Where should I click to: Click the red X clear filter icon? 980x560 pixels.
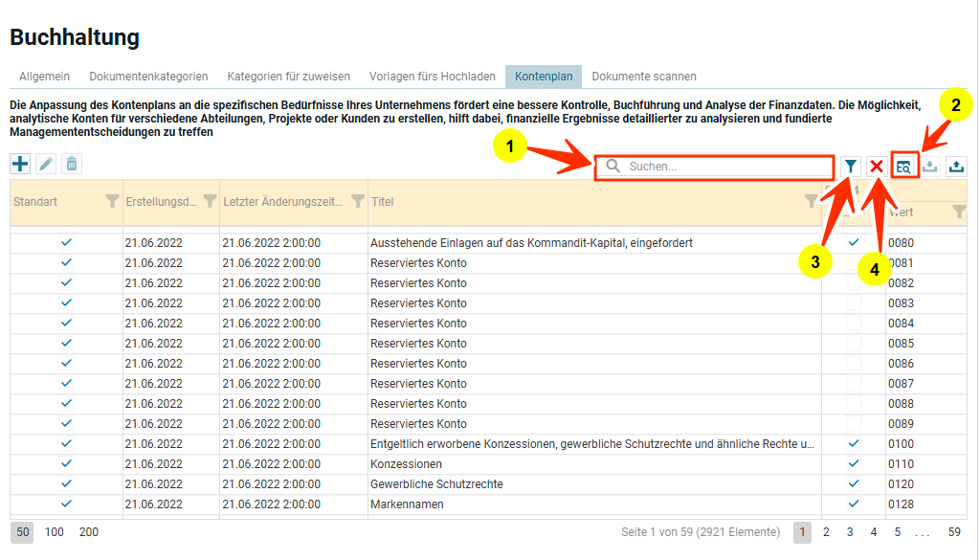click(876, 167)
